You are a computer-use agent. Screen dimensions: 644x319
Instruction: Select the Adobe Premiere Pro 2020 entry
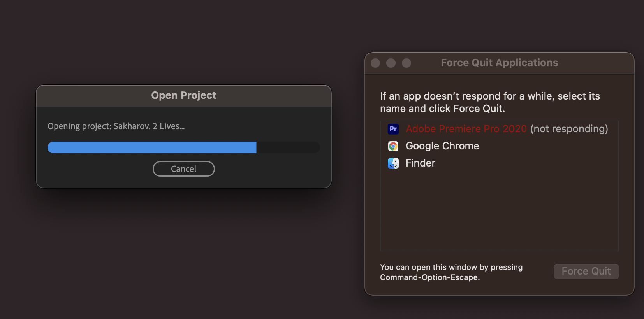467,129
